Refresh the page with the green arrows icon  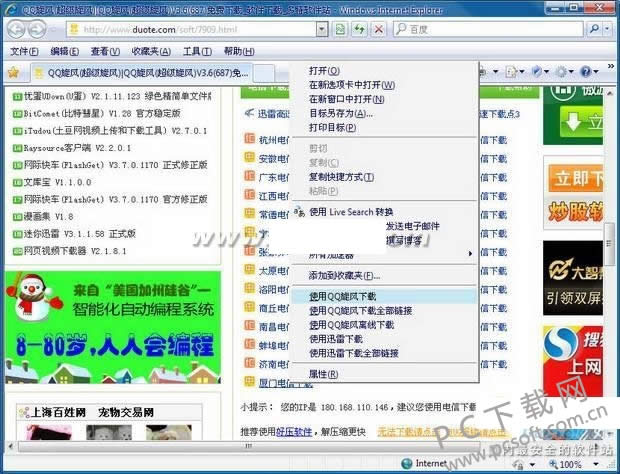tap(359, 29)
